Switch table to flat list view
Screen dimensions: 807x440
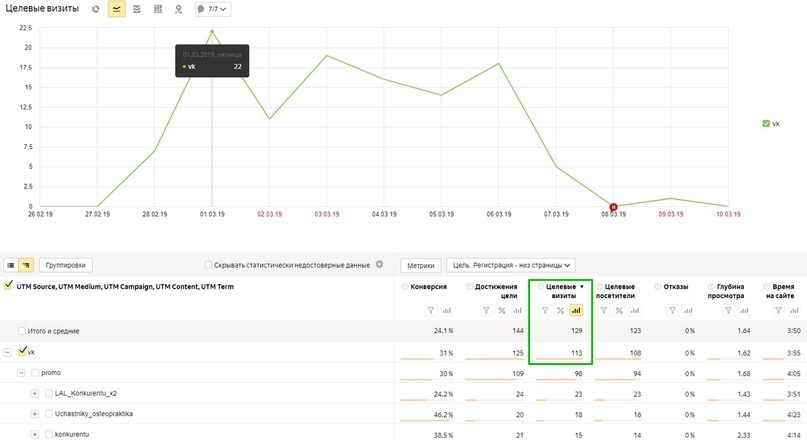(11, 265)
